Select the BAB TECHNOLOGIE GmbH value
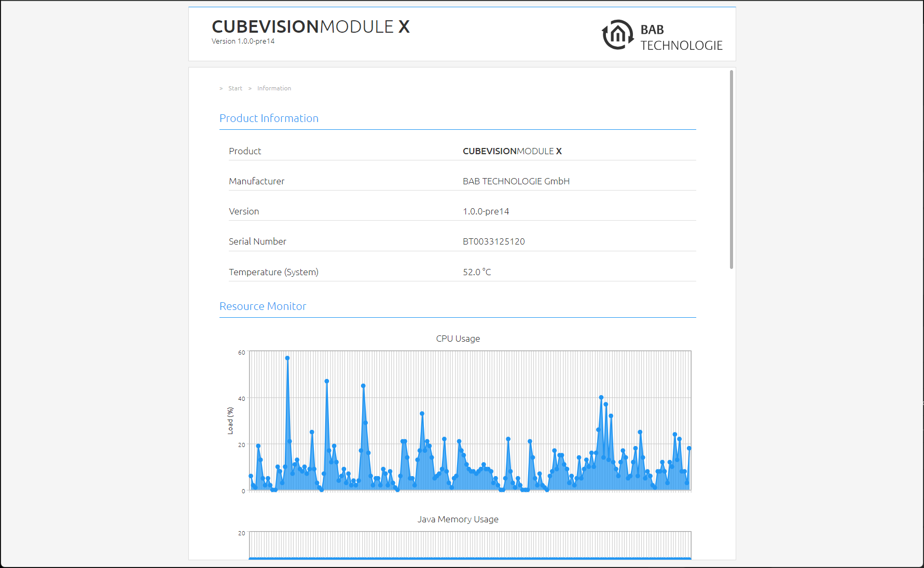Screen dimensions: 924x568 [x=516, y=181]
